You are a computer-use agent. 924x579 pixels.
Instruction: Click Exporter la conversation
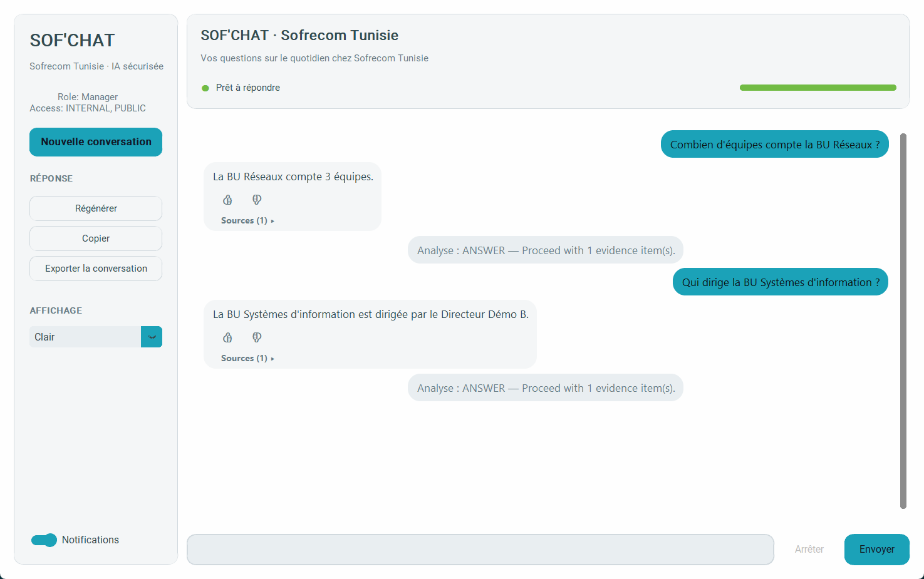[x=96, y=269]
